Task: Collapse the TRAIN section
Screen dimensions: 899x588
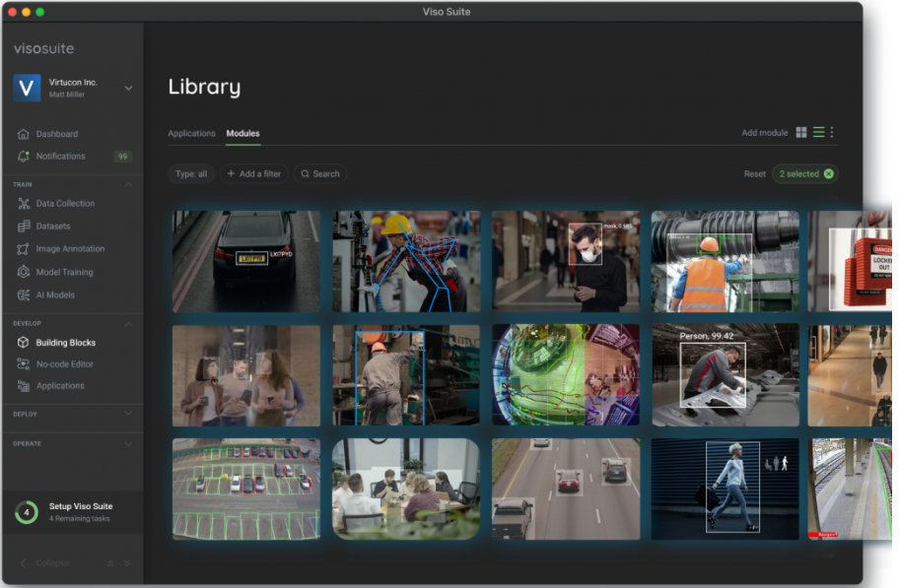Action: point(128,184)
